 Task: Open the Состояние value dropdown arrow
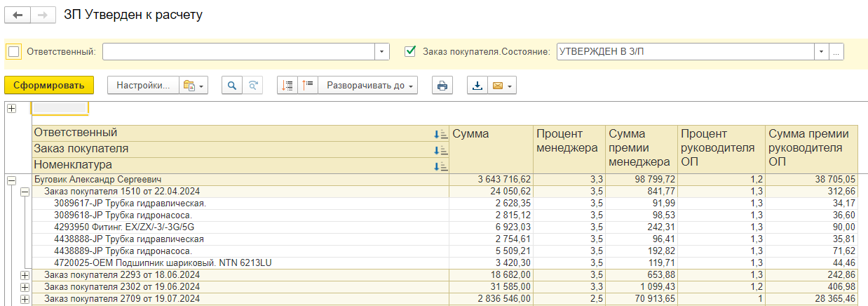tap(820, 52)
